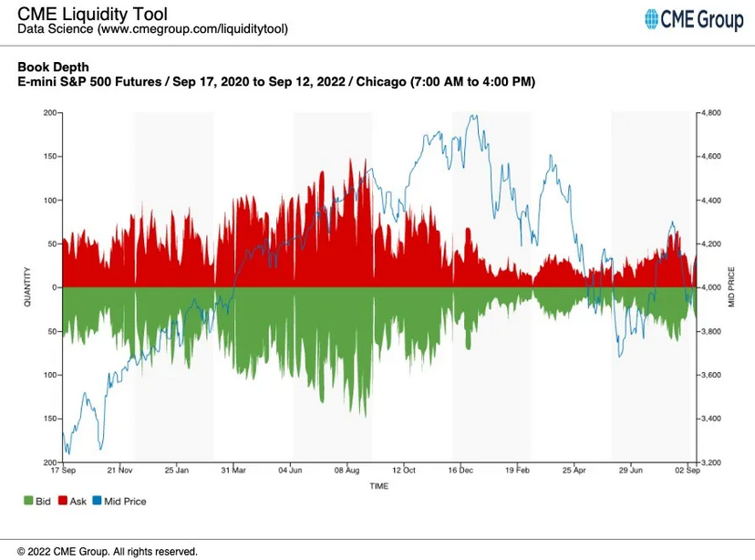Click the TIME axis title

[378, 486]
